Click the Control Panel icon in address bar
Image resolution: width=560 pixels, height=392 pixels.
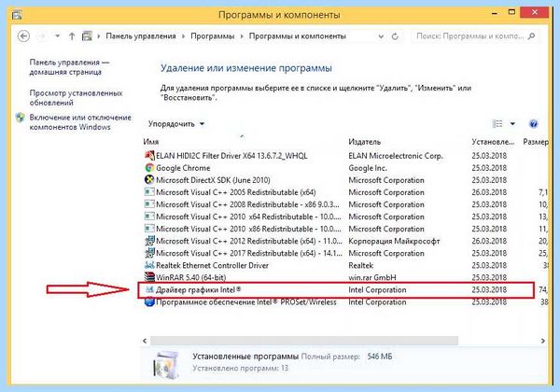tap(87, 36)
